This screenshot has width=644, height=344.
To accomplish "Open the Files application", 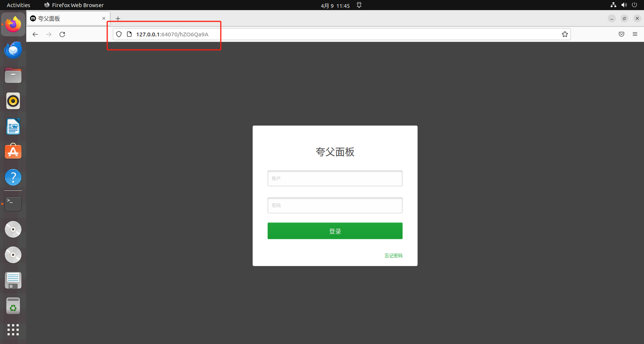I will pyautogui.click(x=13, y=75).
